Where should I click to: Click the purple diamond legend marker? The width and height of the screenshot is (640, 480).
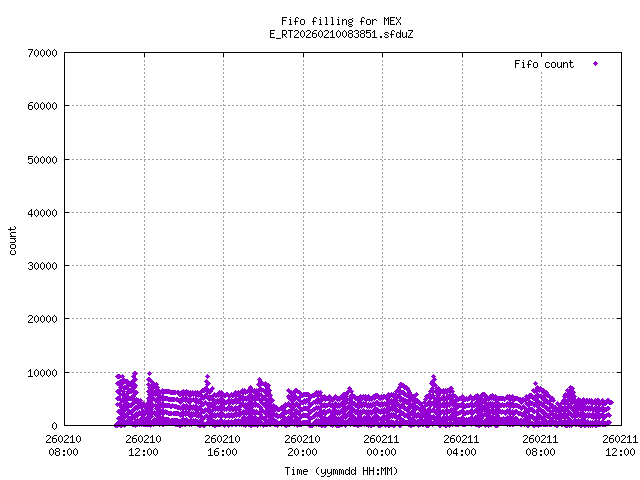tap(595, 64)
